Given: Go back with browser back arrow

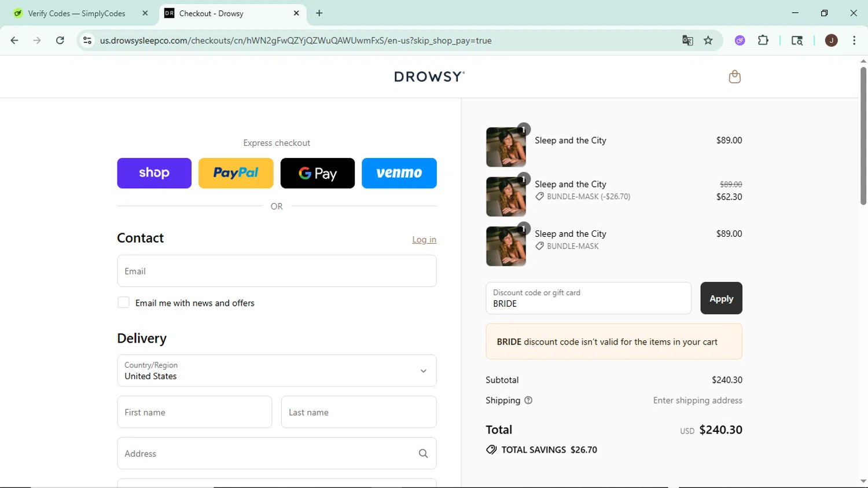Looking at the screenshot, I should click(x=14, y=41).
